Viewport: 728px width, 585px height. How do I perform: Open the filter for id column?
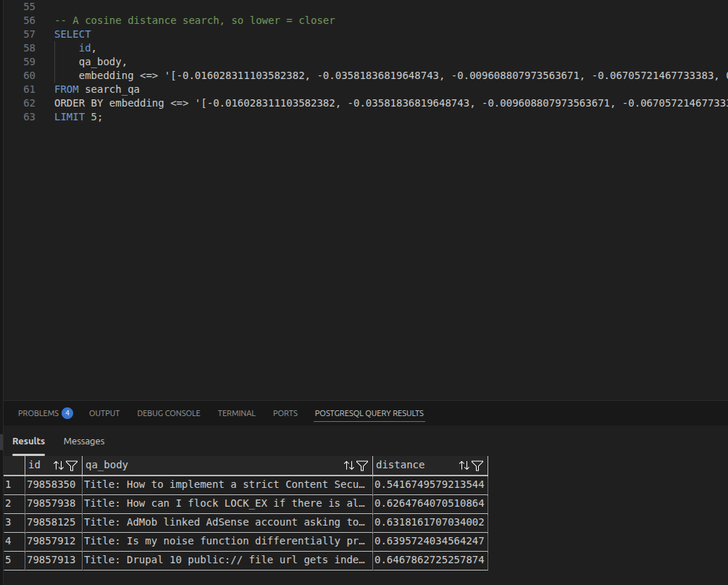71,465
